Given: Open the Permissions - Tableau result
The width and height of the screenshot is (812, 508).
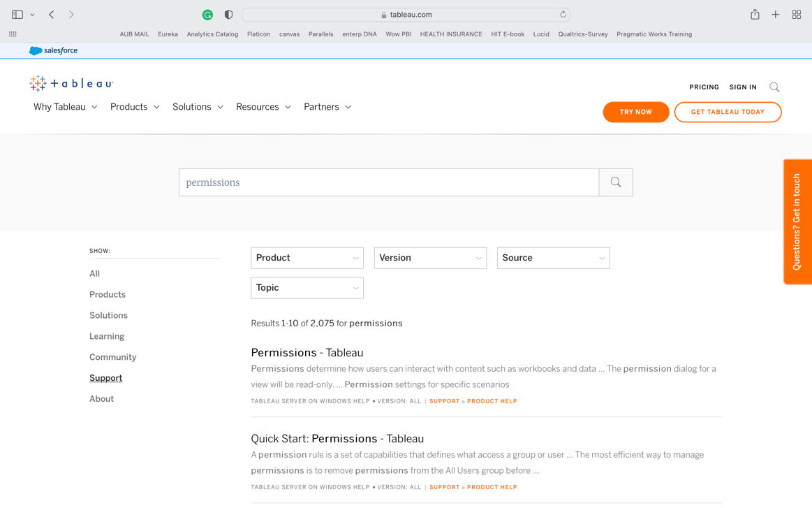Looking at the screenshot, I should pyautogui.click(x=307, y=352).
